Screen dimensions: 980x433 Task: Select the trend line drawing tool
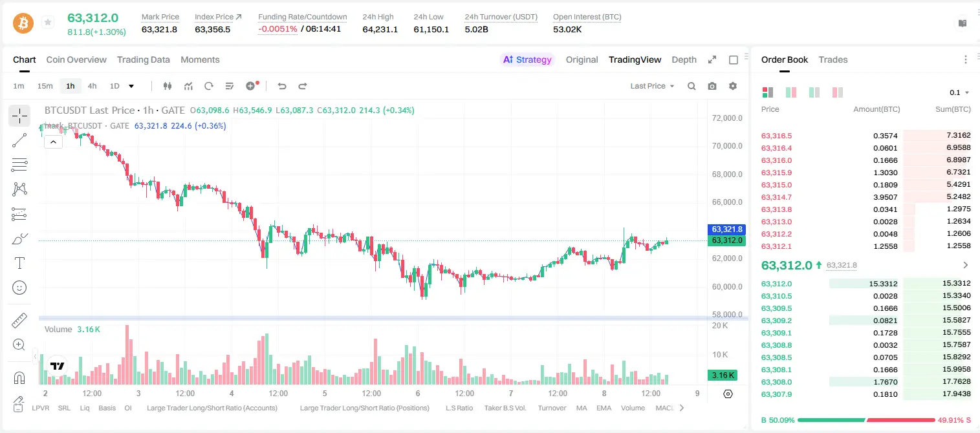tap(19, 140)
